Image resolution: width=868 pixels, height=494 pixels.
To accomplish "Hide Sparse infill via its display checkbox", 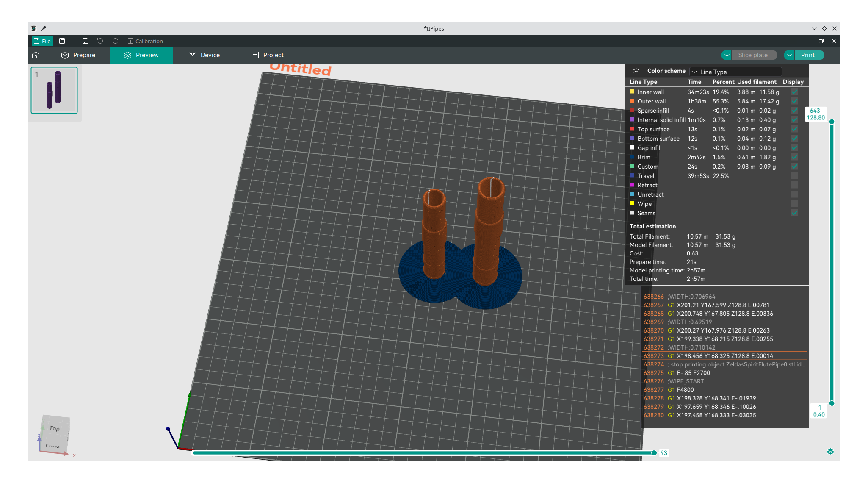I will tap(794, 111).
